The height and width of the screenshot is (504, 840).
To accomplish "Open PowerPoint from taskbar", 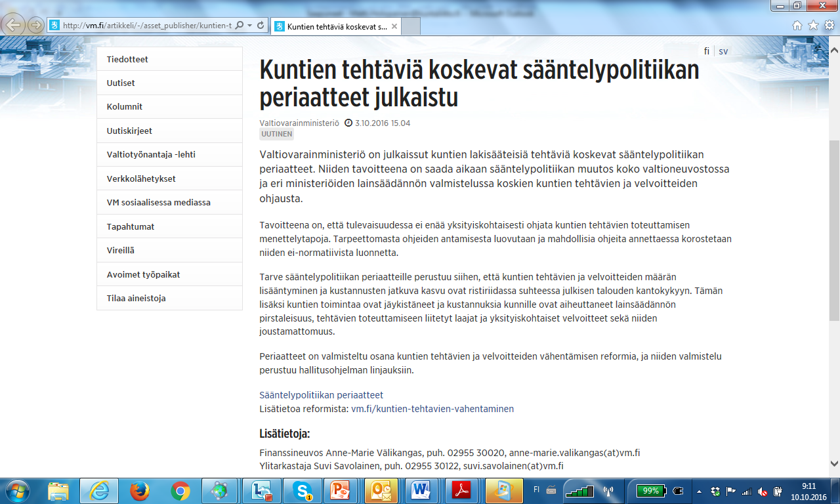I will pos(343,491).
